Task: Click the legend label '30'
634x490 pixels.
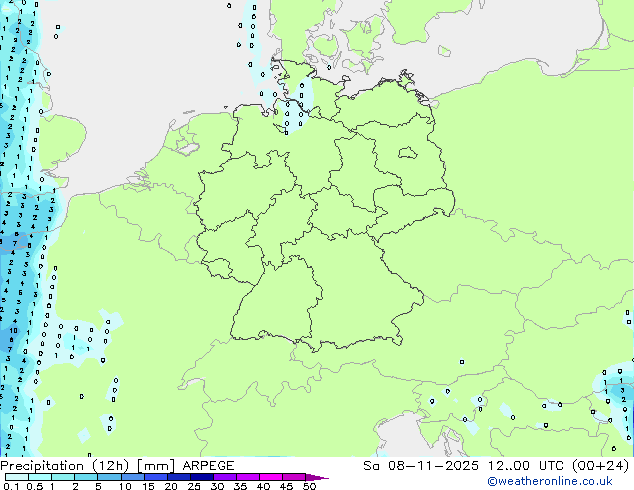Action: pos(217,486)
